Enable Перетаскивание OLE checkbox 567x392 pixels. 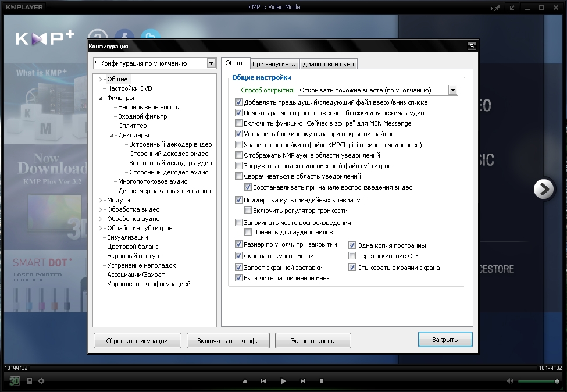(352, 256)
